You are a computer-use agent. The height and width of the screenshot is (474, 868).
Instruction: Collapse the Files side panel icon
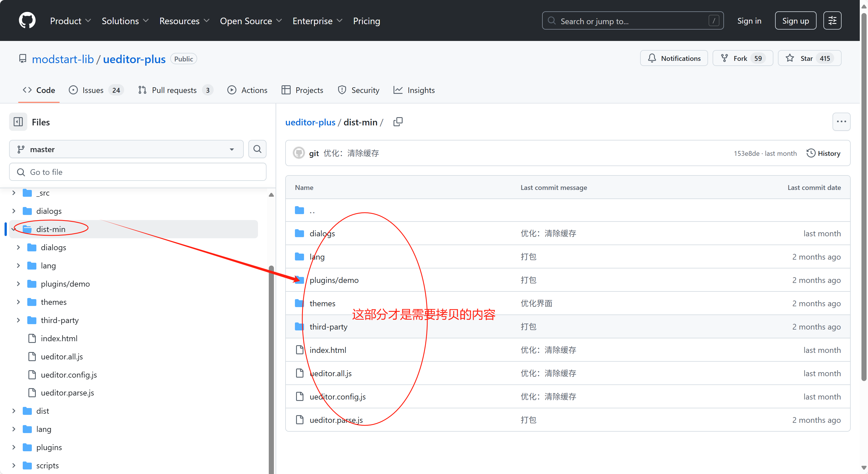18,122
